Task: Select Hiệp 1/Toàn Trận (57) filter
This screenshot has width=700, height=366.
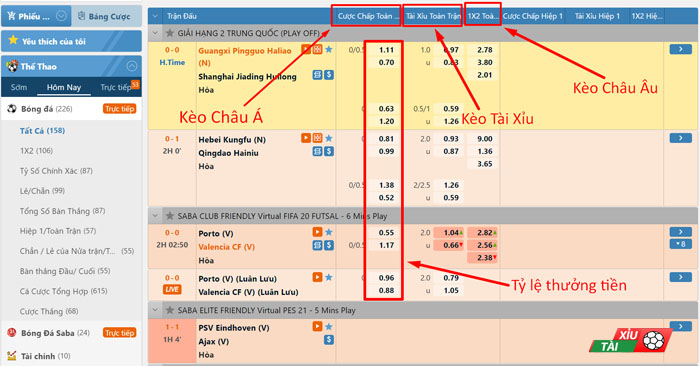Action: tap(58, 231)
